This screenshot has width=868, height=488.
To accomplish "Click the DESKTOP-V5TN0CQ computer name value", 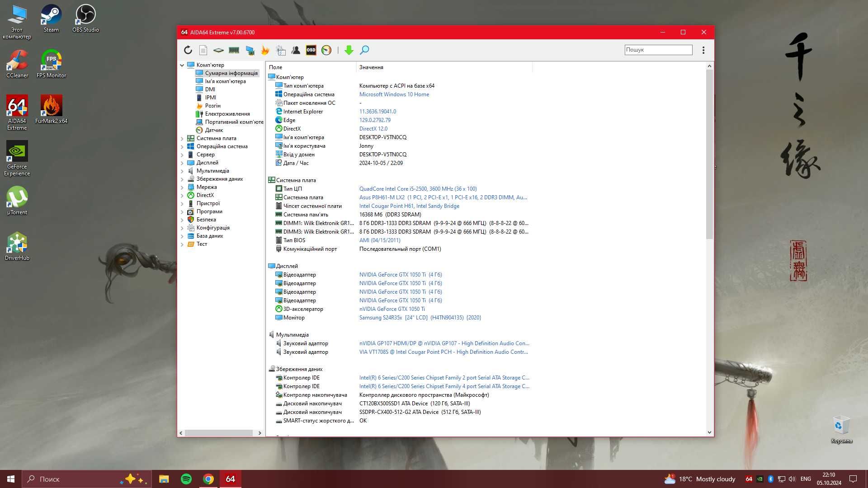I will coord(383,137).
